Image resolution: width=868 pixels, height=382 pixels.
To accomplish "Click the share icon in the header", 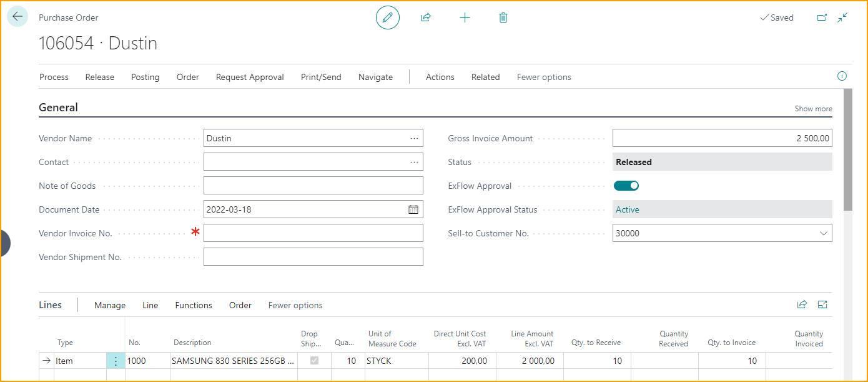I will click(x=426, y=18).
